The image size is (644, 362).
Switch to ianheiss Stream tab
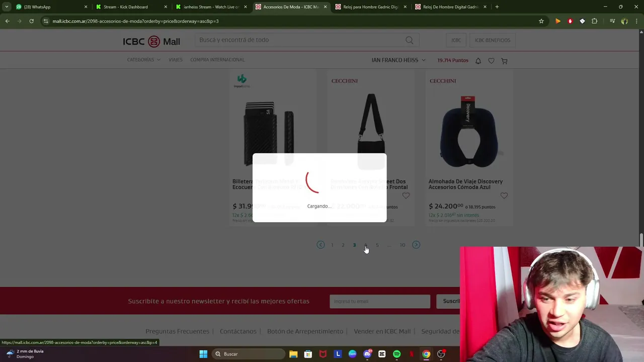tap(211, 7)
